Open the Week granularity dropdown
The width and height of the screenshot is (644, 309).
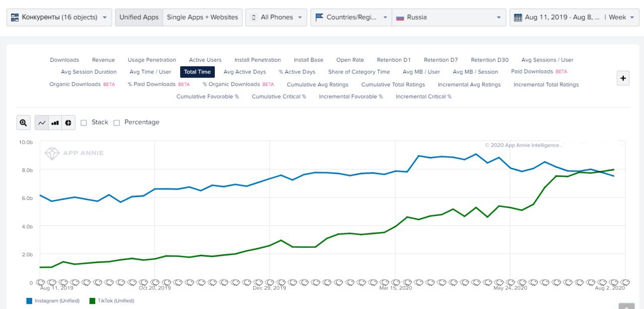click(x=621, y=17)
